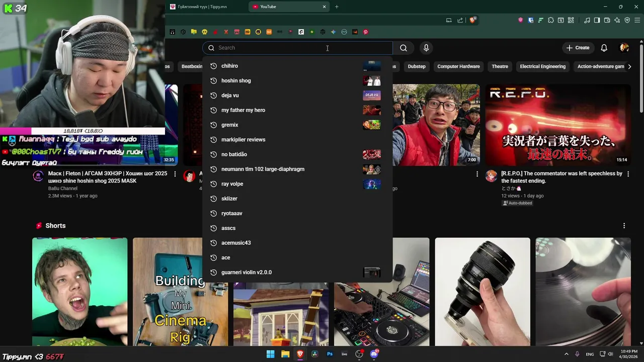
Task: Choose 'sklizer' from search history
Action: (297, 199)
